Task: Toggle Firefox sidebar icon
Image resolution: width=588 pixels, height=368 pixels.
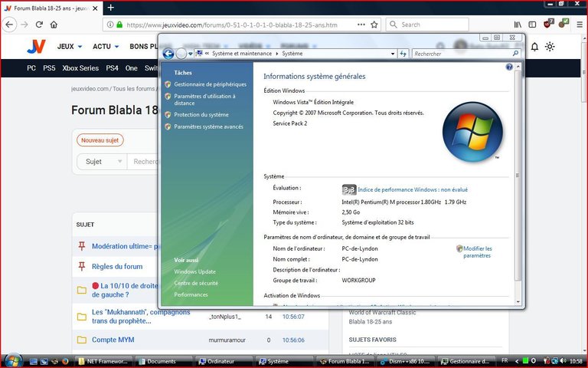Action: pyautogui.click(x=532, y=25)
